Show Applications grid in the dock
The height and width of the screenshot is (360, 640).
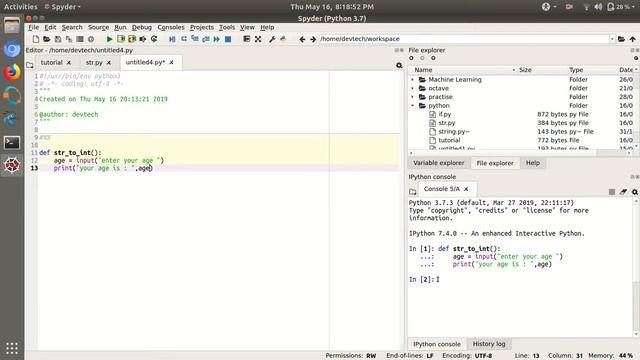(x=12, y=348)
